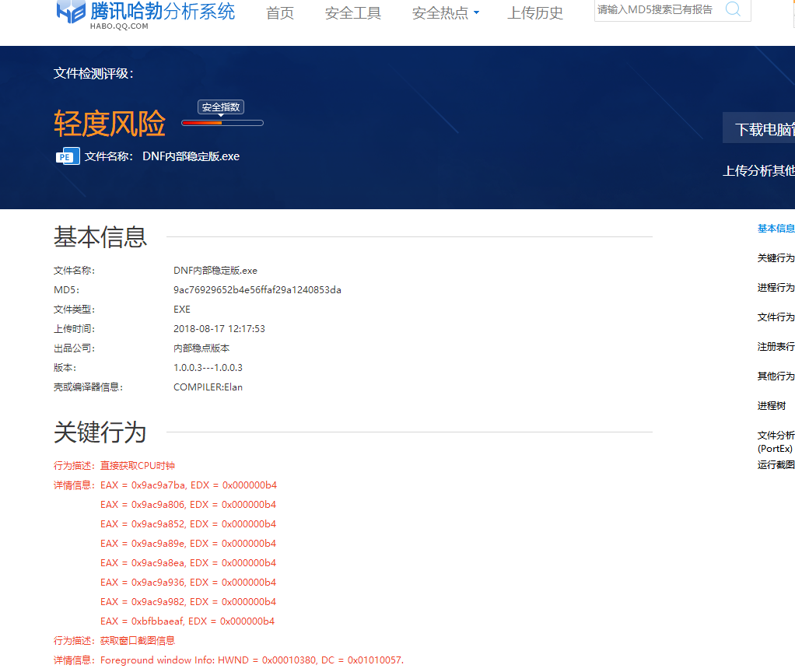795x672 pixels.
Task: Click the 文件检测评级 label
Action: (93, 73)
